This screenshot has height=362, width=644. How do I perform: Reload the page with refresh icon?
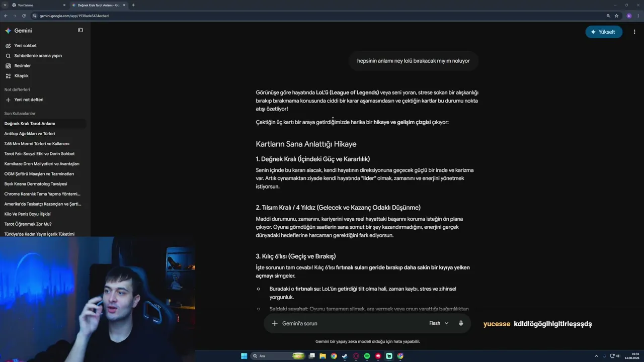pos(24,16)
